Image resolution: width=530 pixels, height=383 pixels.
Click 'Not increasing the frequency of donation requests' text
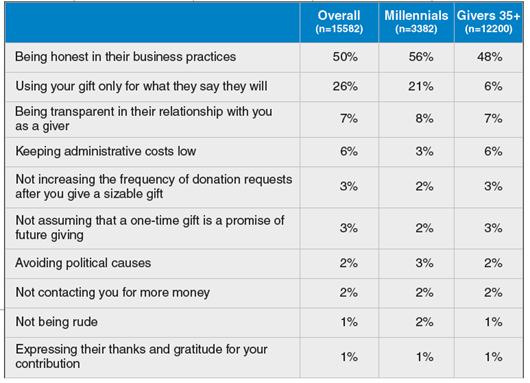154,186
